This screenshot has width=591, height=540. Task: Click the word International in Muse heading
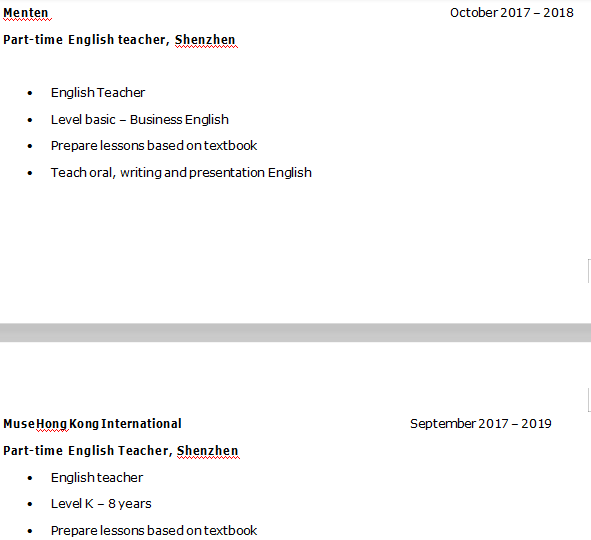[x=141, y=424]
